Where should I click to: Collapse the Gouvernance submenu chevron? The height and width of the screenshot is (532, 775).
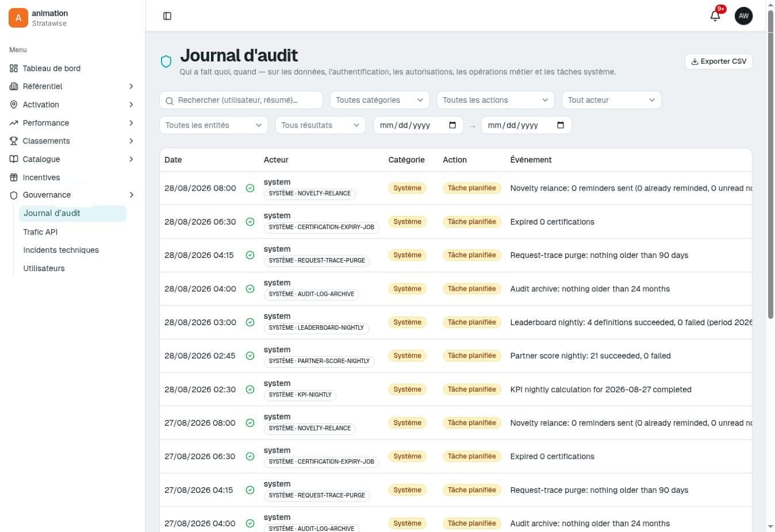point(131,195)
